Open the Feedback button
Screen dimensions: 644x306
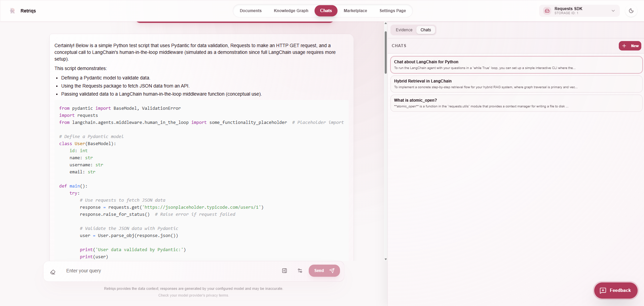(615, 290)
